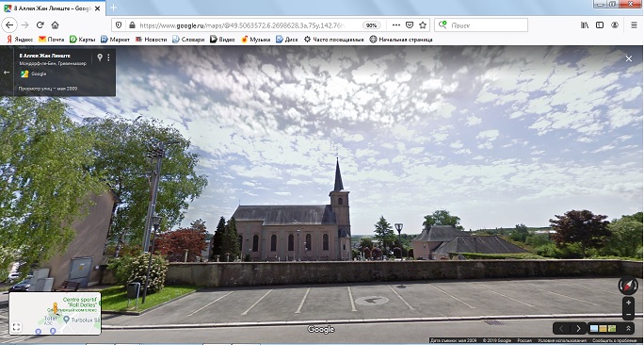Open the three-dot menu in info panel

pyautogui.click(x=108, y=57)
